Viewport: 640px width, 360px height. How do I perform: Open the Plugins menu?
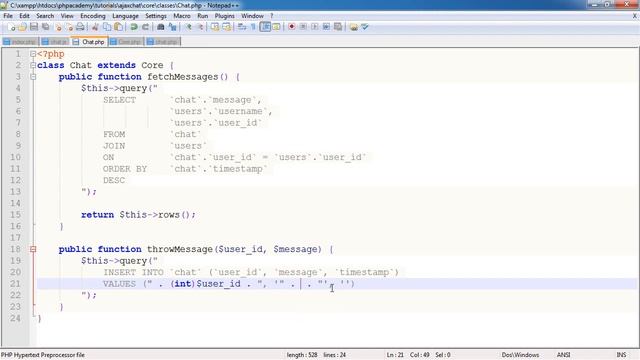[x=224, y=16]
